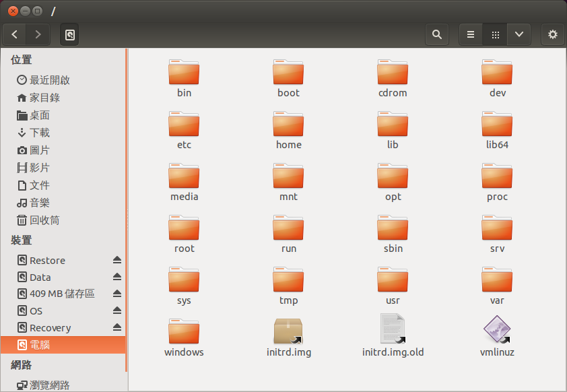Maximize the file manager window

(x=37, y=11)
